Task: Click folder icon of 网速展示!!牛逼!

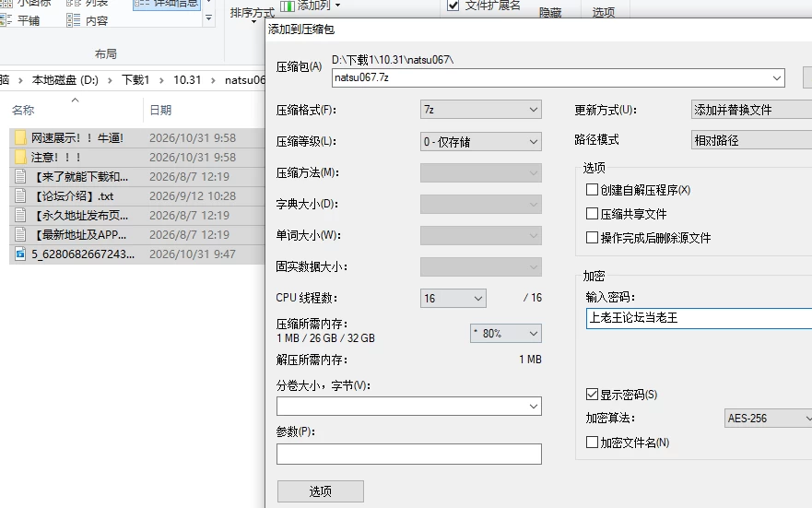Action: pos(20,137)
